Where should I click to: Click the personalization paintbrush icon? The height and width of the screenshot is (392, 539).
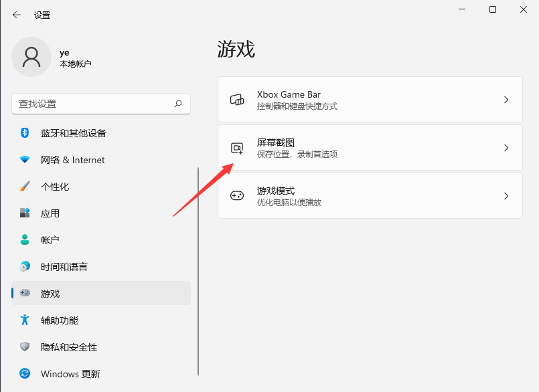point(25,187)
